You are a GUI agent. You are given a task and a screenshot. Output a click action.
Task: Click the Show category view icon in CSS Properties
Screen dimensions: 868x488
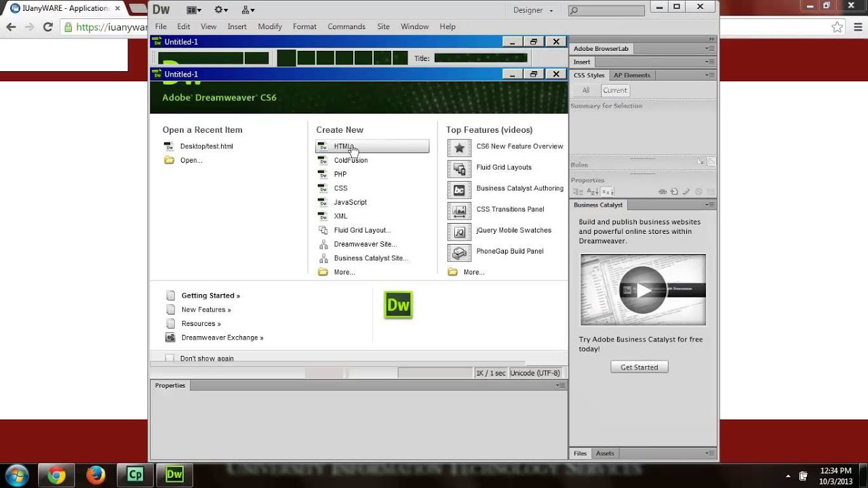[x=578, y=192]
